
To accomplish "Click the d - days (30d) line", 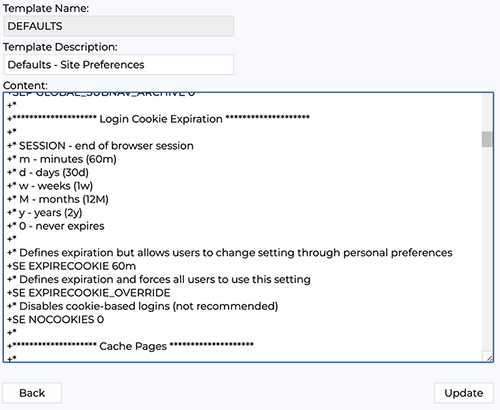I will coord(48,172).
